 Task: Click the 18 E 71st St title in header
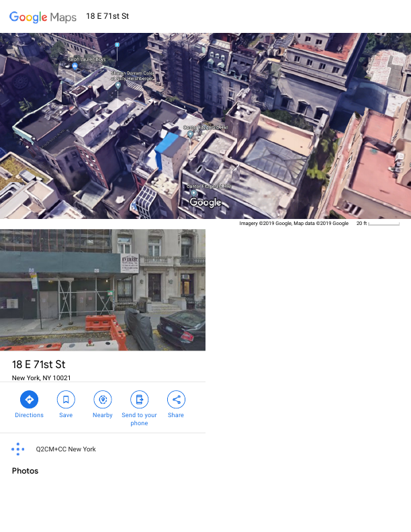(x=107, y=16)
